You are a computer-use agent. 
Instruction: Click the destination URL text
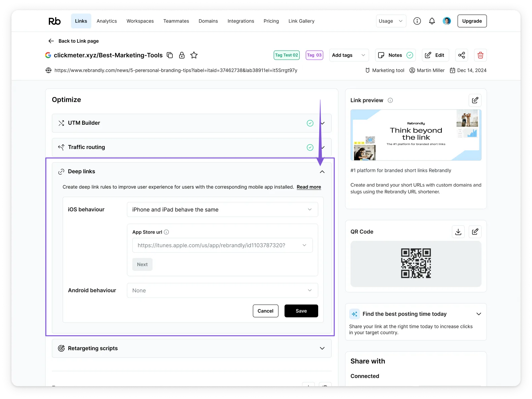coord(176,70)
